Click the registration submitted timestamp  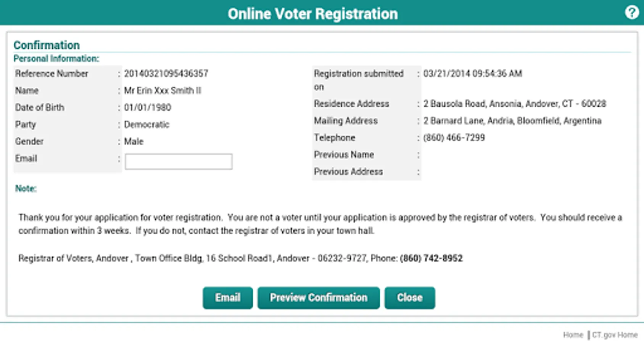(x=472, y=74)
